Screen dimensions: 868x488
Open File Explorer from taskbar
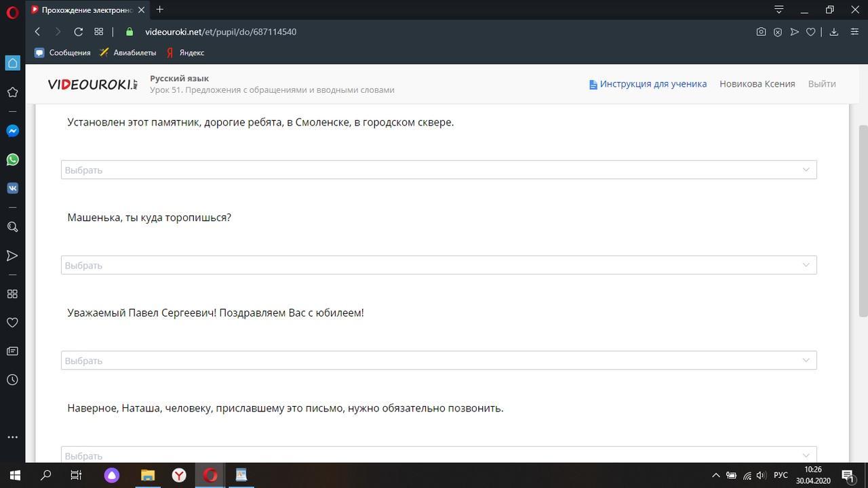[147, 475]
